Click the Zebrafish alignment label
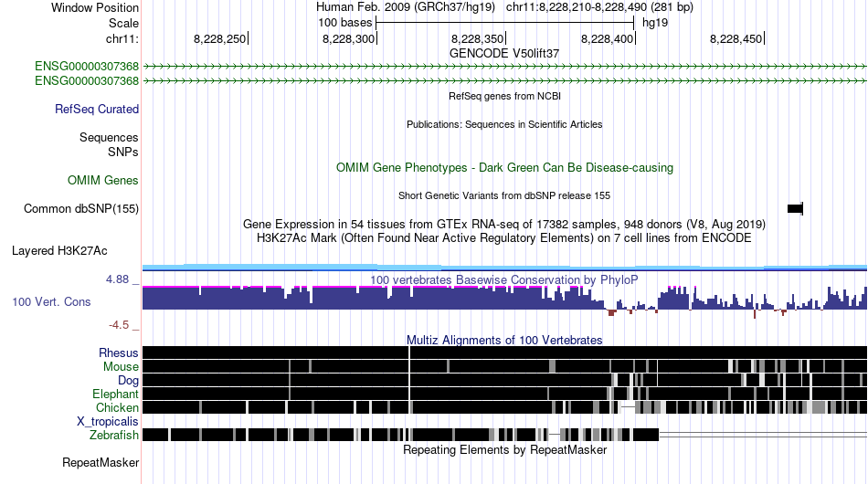Image resolution: width=868 pixels, height=484 pixels. coord(114,436)
